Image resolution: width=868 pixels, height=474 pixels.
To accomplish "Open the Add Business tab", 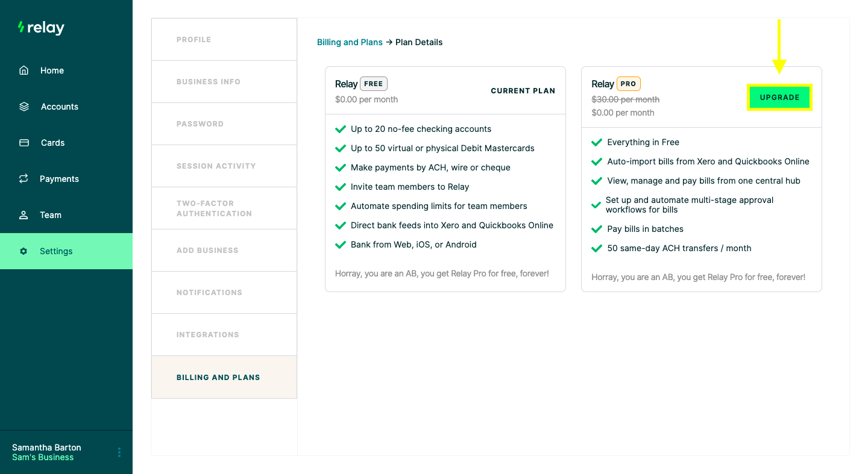I will [224, 251].
